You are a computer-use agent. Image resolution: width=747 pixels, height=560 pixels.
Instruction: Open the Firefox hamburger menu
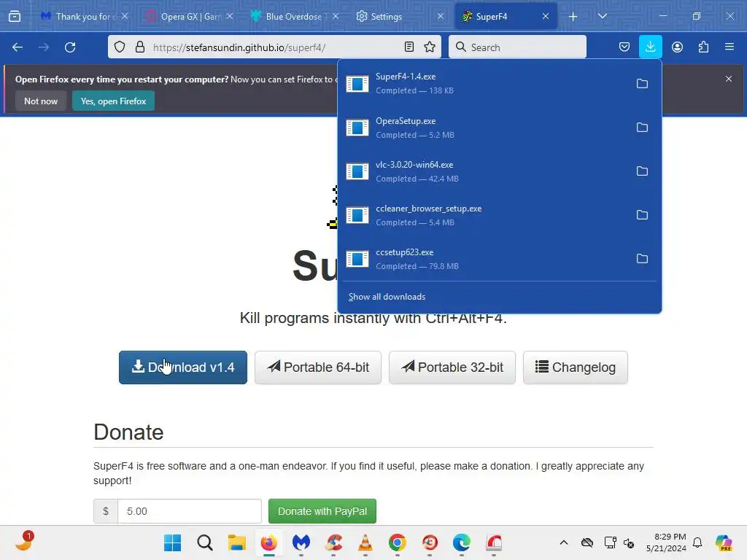[729, 47]
